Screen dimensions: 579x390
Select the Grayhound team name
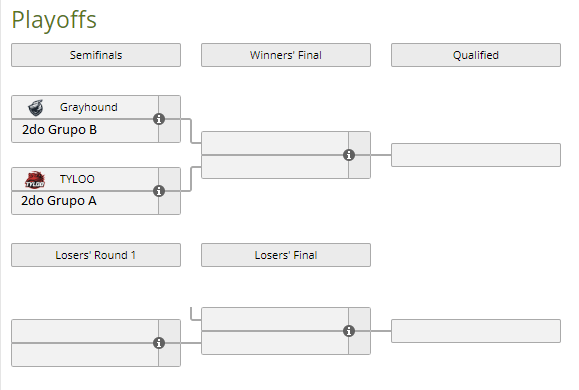coord(89,107)
